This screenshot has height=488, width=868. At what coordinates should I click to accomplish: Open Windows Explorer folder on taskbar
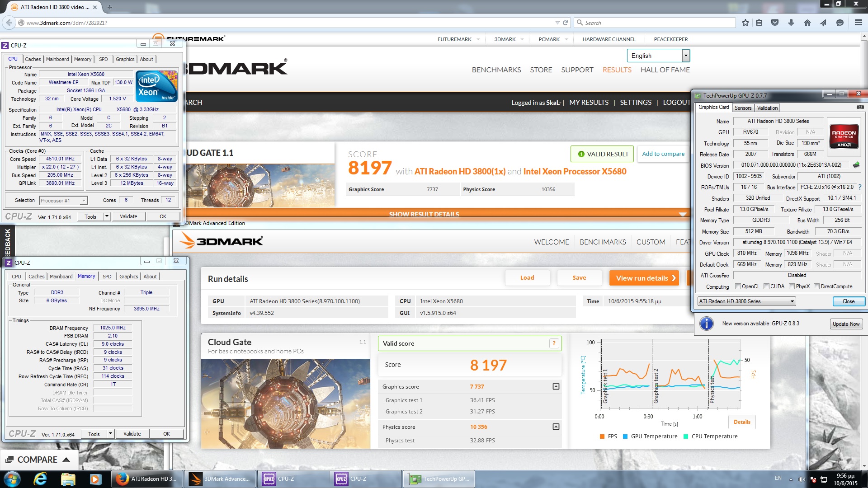point(68,479)
